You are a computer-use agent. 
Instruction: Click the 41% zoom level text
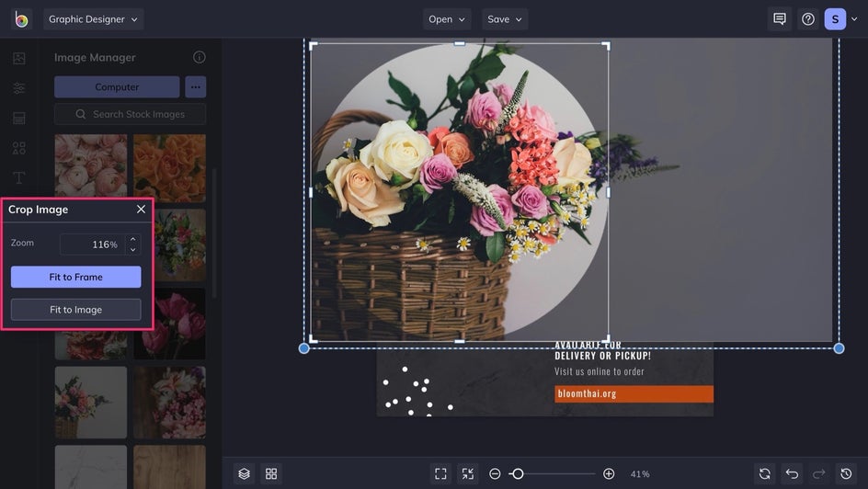640,474
